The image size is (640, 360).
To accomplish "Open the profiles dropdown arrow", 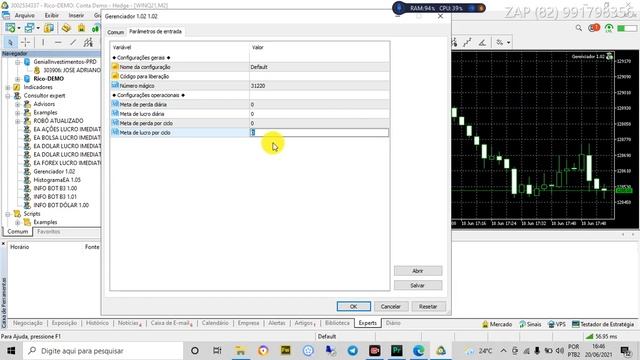I will [x=38, y=29].
